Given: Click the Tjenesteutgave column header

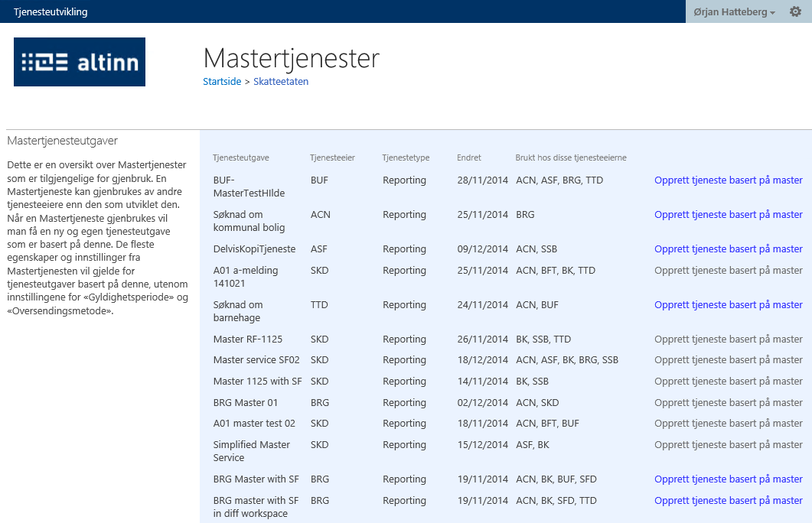Looking at the screenshot, I should click(241, 158).
